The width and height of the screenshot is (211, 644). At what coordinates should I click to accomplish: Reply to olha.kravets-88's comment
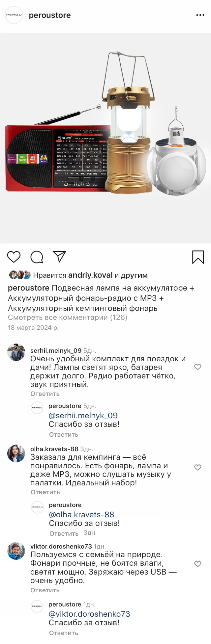pos(45,492)
